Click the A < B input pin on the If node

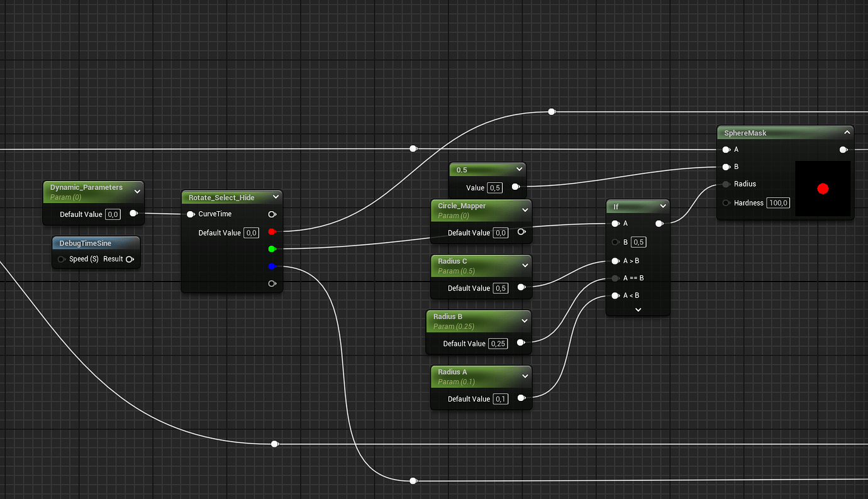pyautogui.click(x=615, y=295)
